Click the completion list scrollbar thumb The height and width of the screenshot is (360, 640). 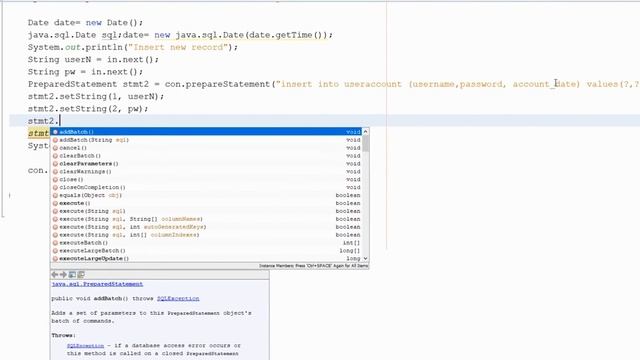click(x=365, y=143)
